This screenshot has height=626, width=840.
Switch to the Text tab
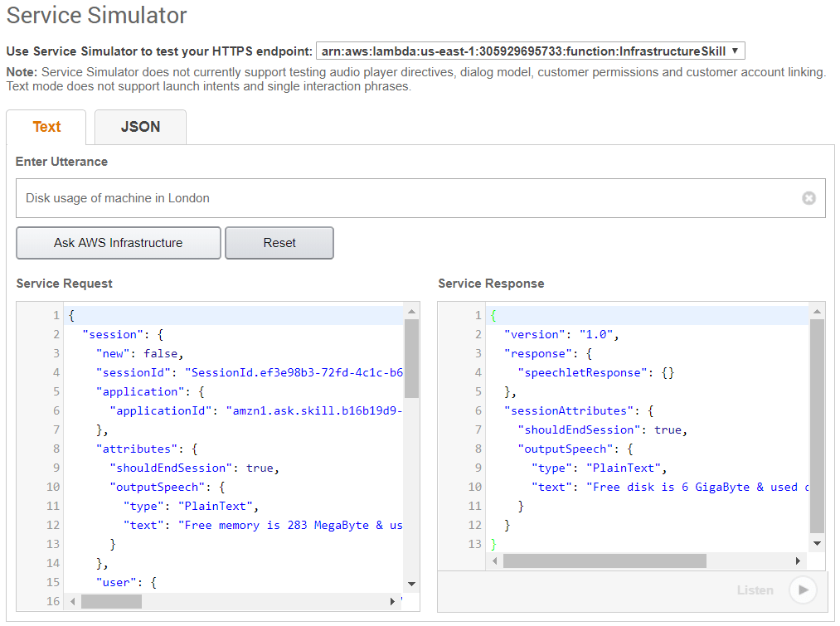coord(46,127)
